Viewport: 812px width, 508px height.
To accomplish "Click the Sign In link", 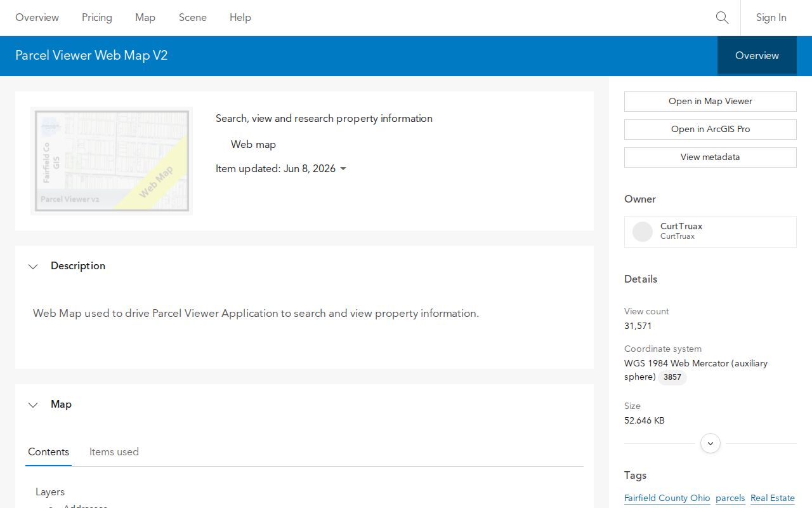I will tap(771, 18).
